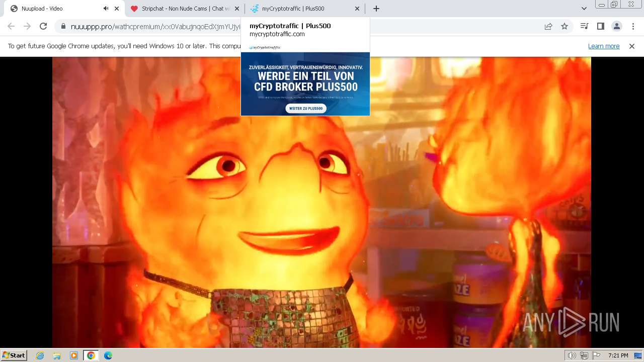
Task: Reload the current page
Action: click(x=43, y=26)
